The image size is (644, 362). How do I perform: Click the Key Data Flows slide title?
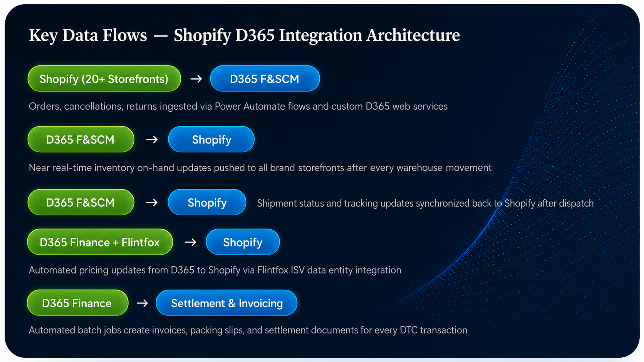245,35
